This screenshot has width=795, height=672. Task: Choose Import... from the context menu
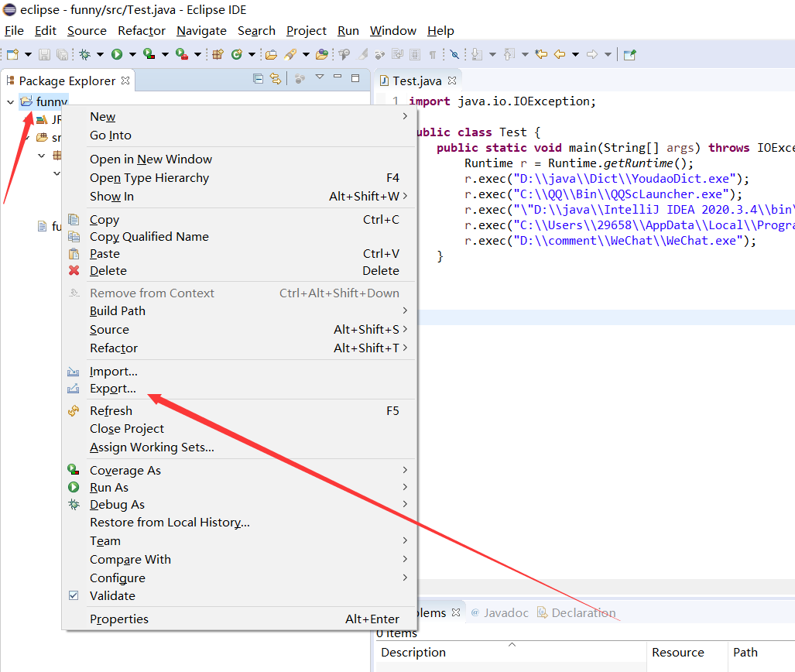pyautogui.click(x=238, y=372)
